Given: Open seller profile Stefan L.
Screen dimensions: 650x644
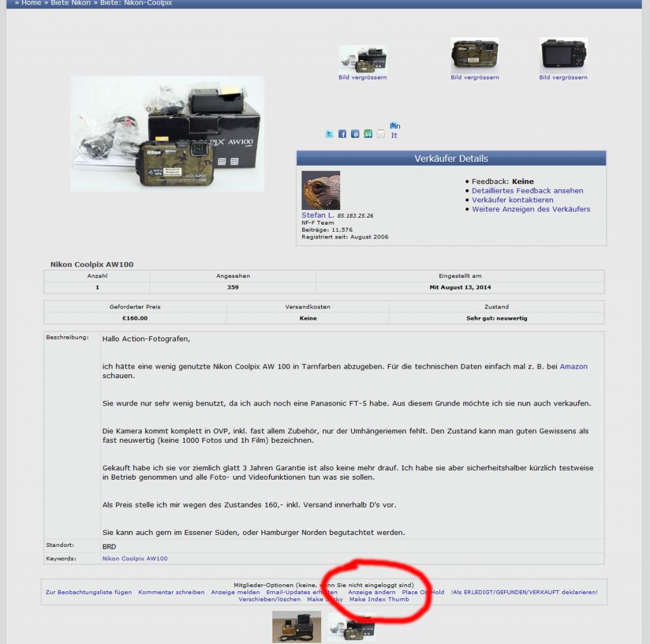Looking at the screenshot, I should pos(317,215).
